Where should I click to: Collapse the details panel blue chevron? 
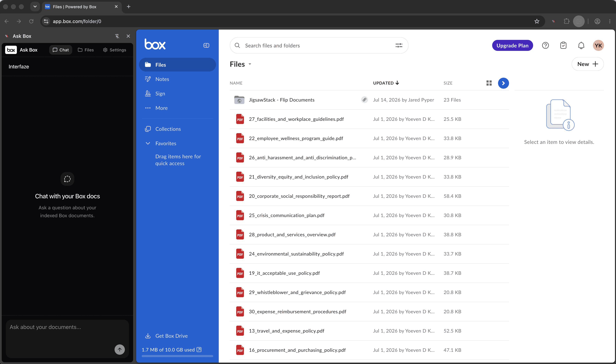pyautogui.click(x=503, y=83)
